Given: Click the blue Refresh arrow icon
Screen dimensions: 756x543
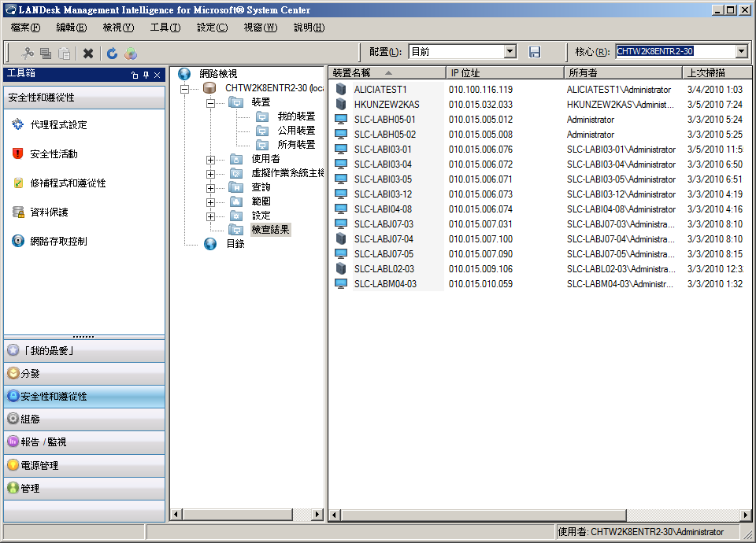Looking at the screenshot, I should [113, 53].
